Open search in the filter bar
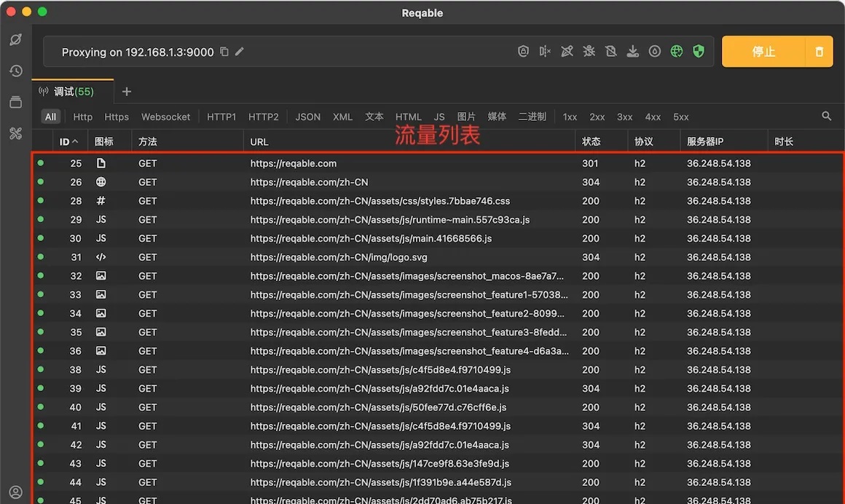Screen dimensions: 845x504 [x=826, y=117]
